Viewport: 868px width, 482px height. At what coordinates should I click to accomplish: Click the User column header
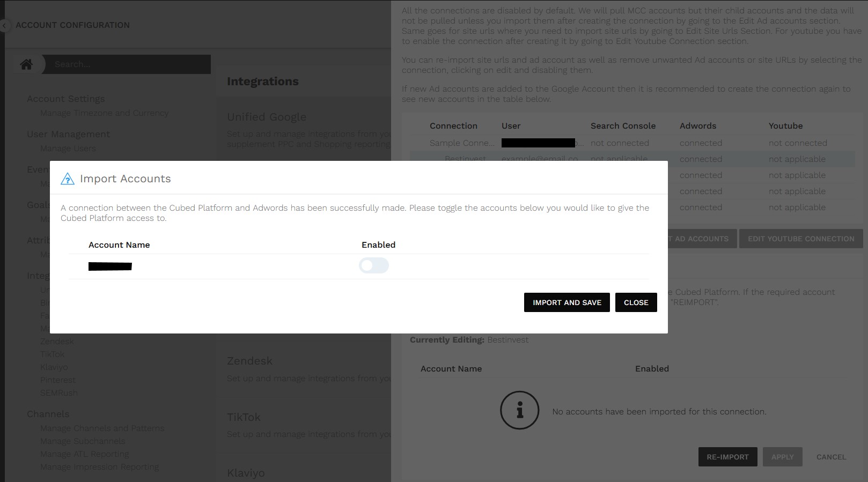click(511, 126)
